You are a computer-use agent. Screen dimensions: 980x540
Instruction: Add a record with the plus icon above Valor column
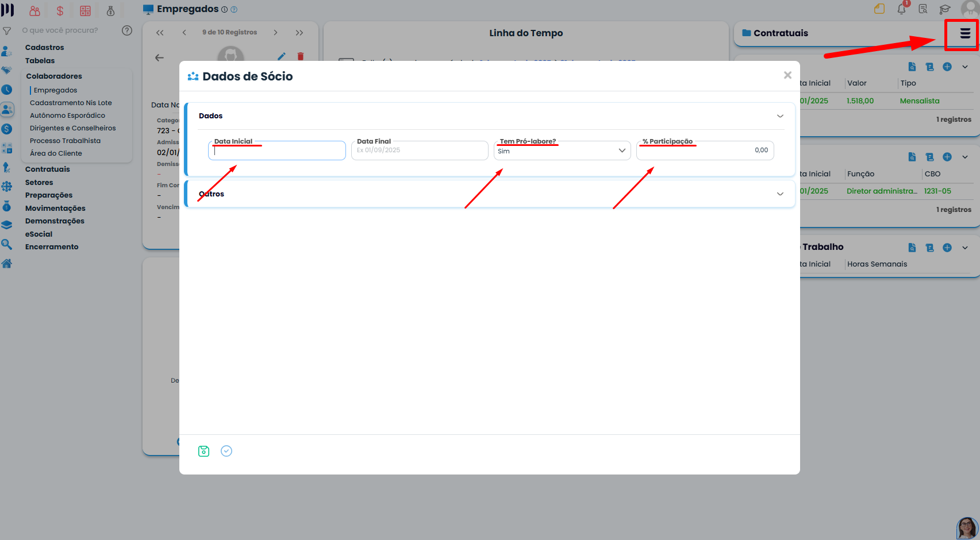[947, 67]
